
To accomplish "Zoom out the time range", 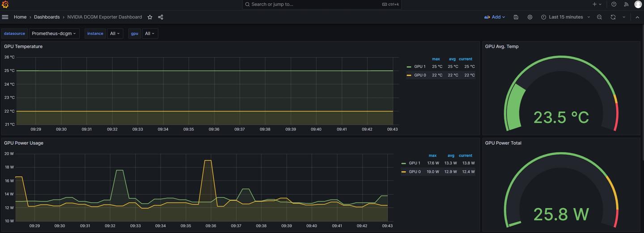I will [x=599, y=17].
